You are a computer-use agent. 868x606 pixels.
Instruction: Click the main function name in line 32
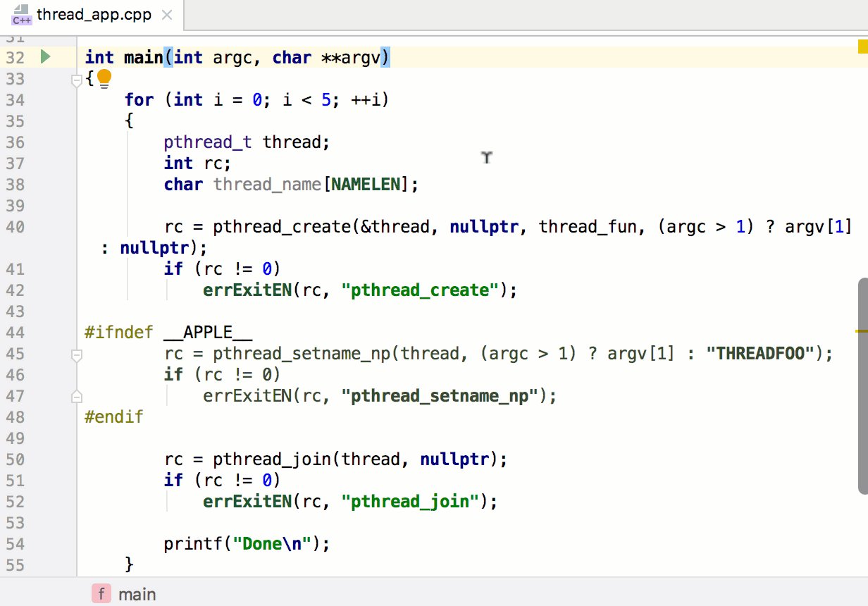click(x=143, y=58)
